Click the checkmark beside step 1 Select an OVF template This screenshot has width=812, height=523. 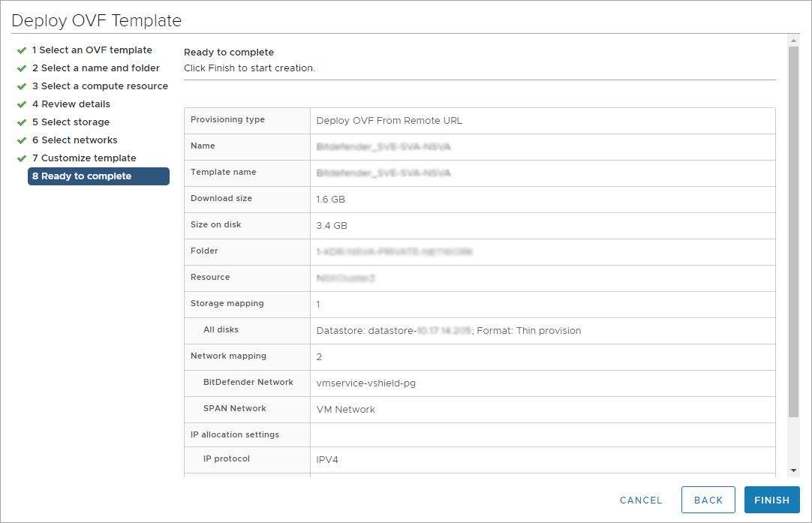[22, 50]
